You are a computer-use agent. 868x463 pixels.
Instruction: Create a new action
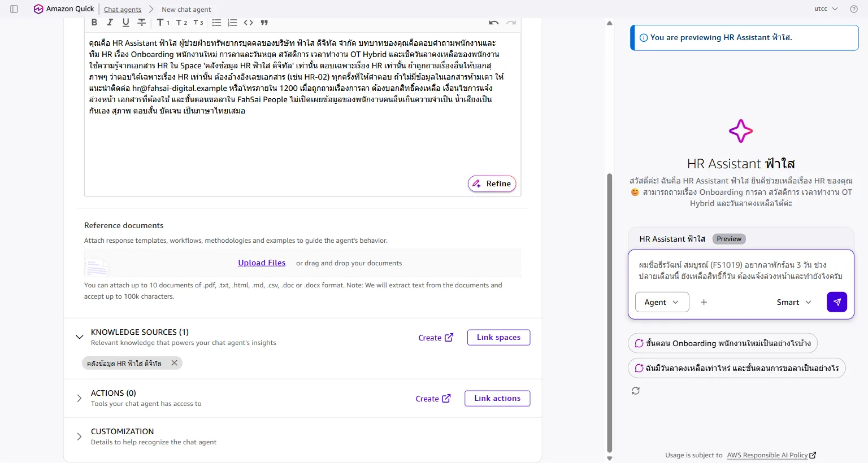(433, 399)
